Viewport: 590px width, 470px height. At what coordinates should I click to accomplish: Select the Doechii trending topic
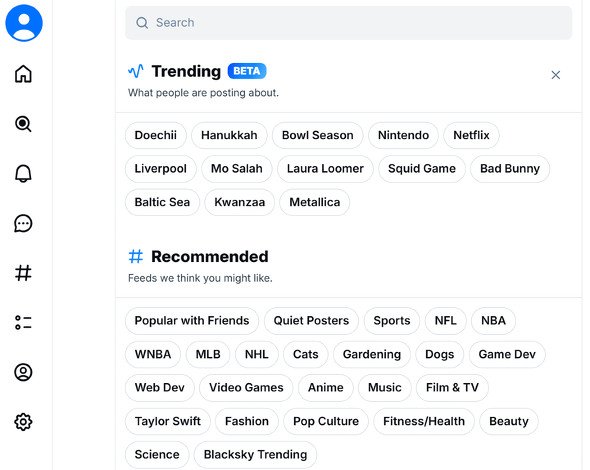click(x=156, y=135)
